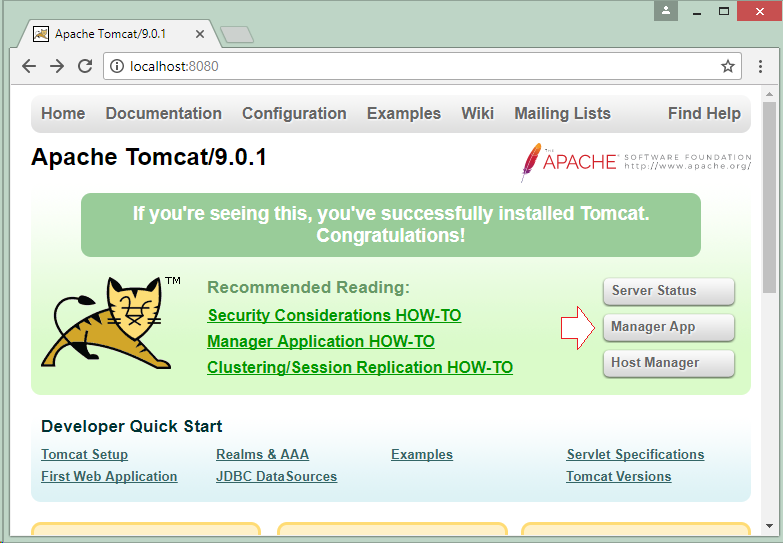Open the Tomcat Setup link
The height and width of the screenshot is (543, 783).
click(x=84, y=454)
